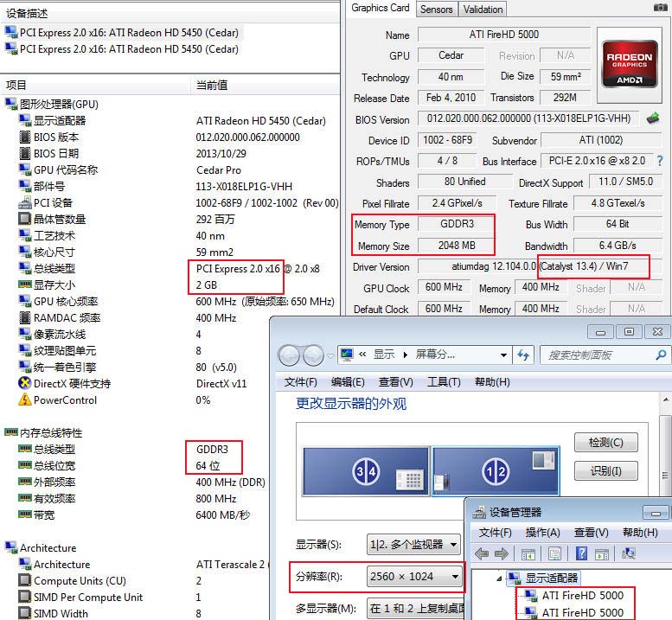Open 查看(V) menu in Device Manager
672x620 pixels.
click(591, 532)
